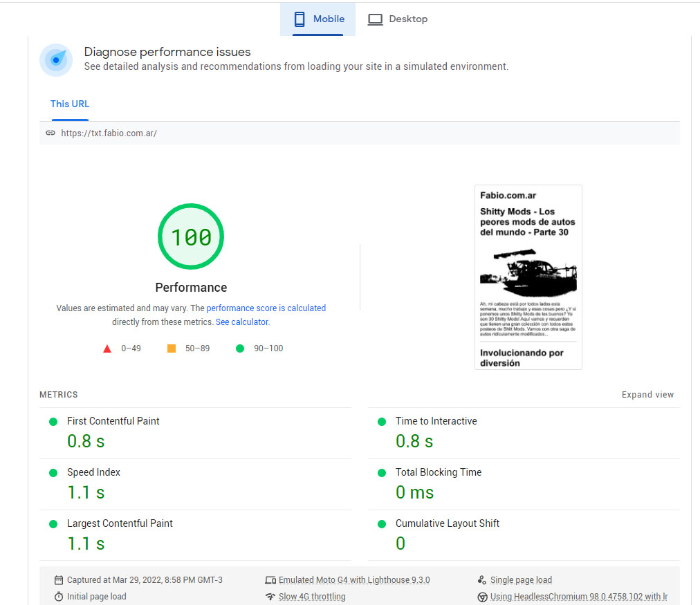The image size is (700, 605).
Task: Click the page screenshot thumbnail
Action: (528, 277)
